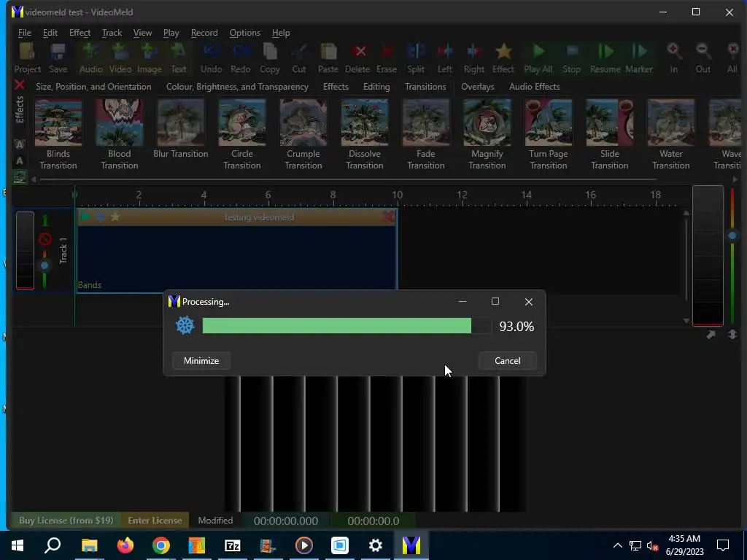747x560 pixels.
Task: Switch to Colour, Brightness, and Transparency tab
Action: (237, 87)
